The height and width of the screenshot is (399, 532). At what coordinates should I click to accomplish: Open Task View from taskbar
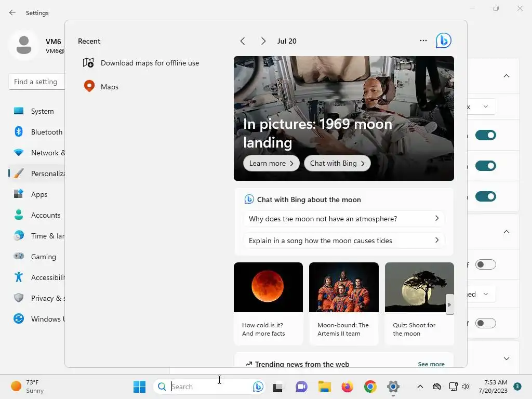[x=277, y=387]
